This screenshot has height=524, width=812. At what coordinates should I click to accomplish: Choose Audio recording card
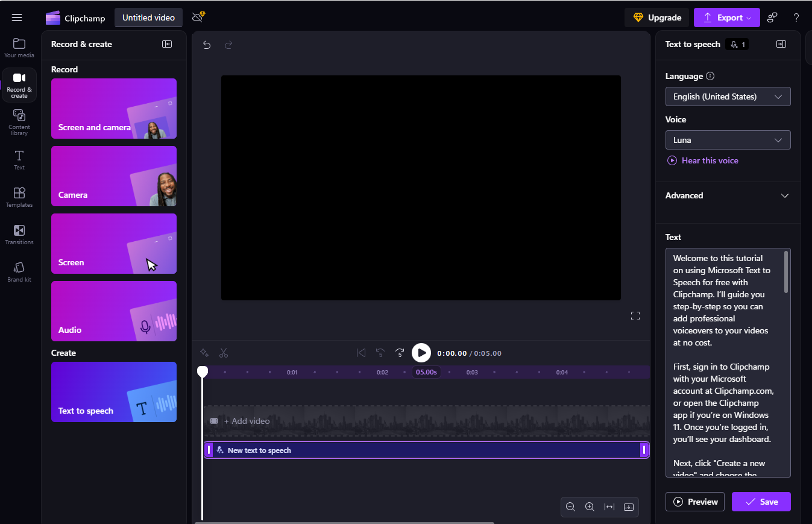[114, 311]
